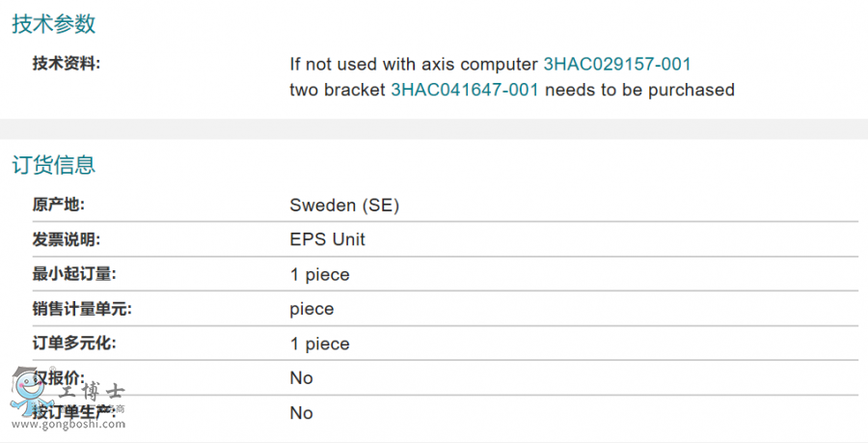Click the piece value beside 销售计量单元
The width and height of the screenshot is (868, 443).
[312, 309]
